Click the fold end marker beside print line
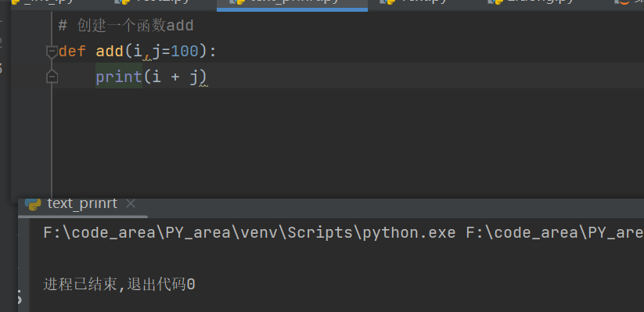 [x=52, y=77]
